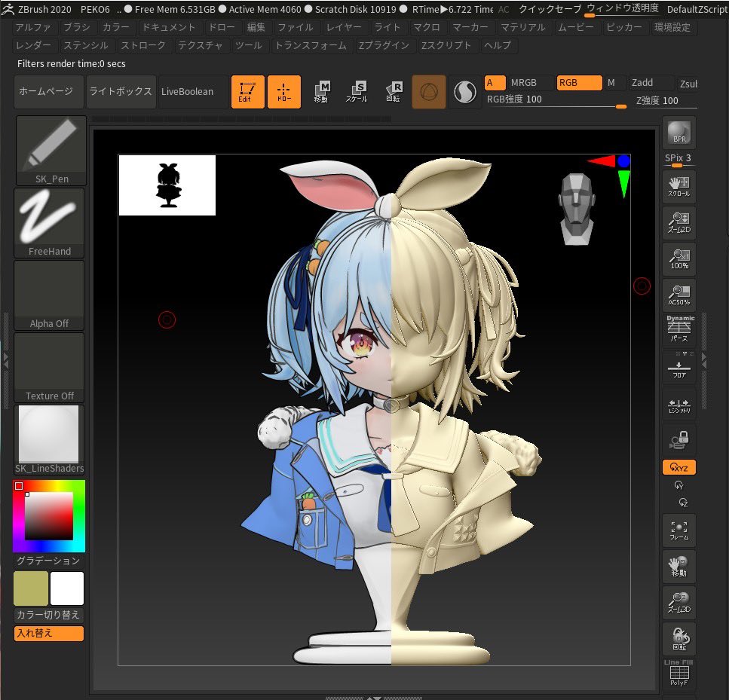Open the Zプラグイン menu
Image resolution: width=729 pixels, height=700 pixels.
pyautogui.click(x=384, y=45)
